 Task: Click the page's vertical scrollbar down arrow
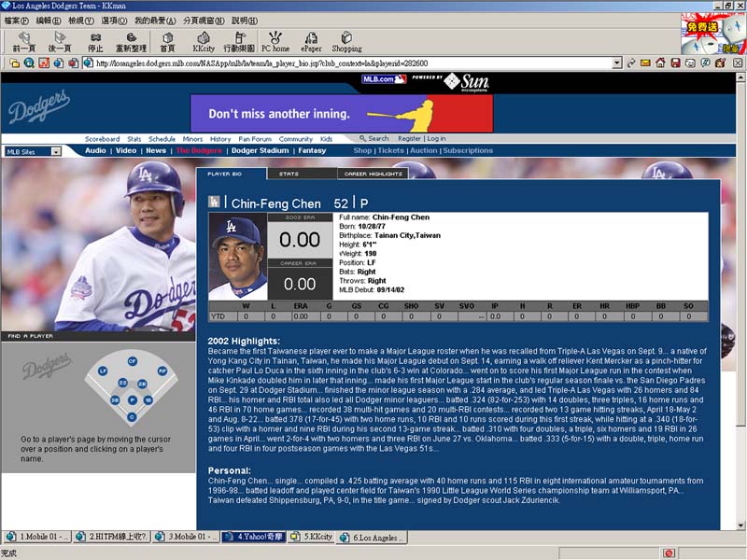tap(740, 525)
